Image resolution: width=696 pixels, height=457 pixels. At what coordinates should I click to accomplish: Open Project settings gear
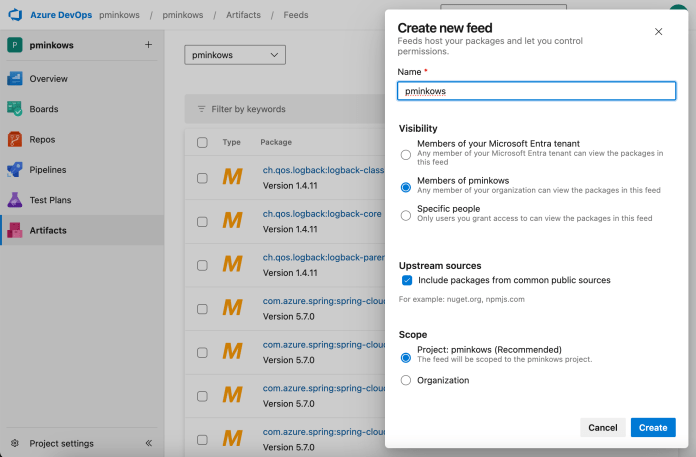[x=15, y=443]
